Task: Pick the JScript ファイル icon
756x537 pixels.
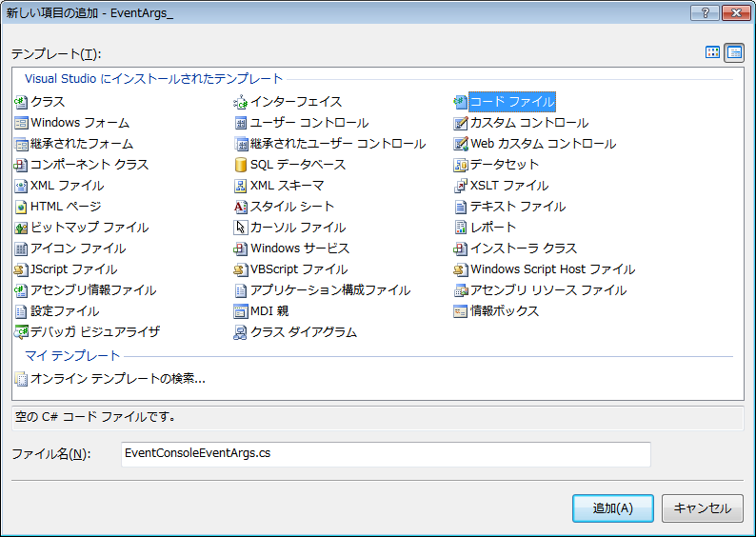Action: (21, 269)
